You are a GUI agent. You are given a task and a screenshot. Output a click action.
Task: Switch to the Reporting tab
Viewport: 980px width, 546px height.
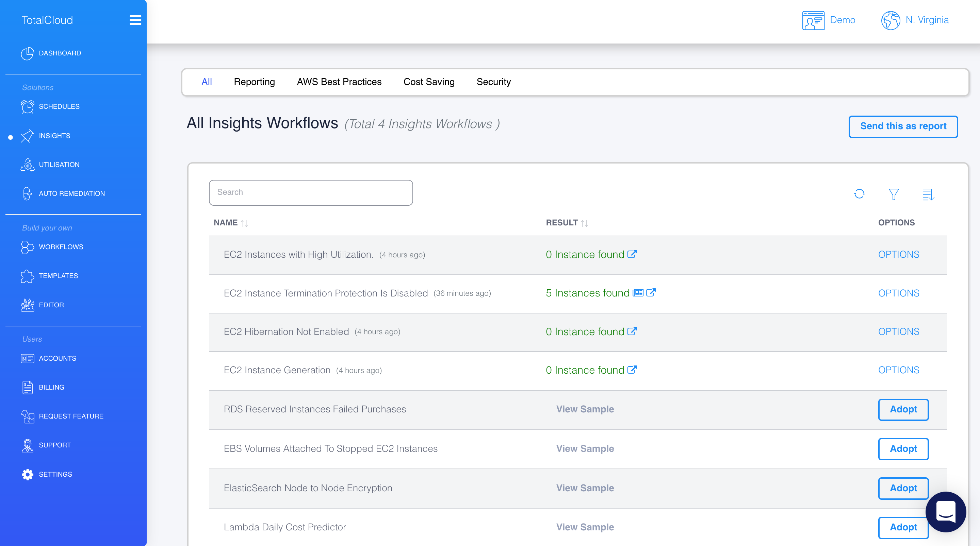tap(254, 82)
